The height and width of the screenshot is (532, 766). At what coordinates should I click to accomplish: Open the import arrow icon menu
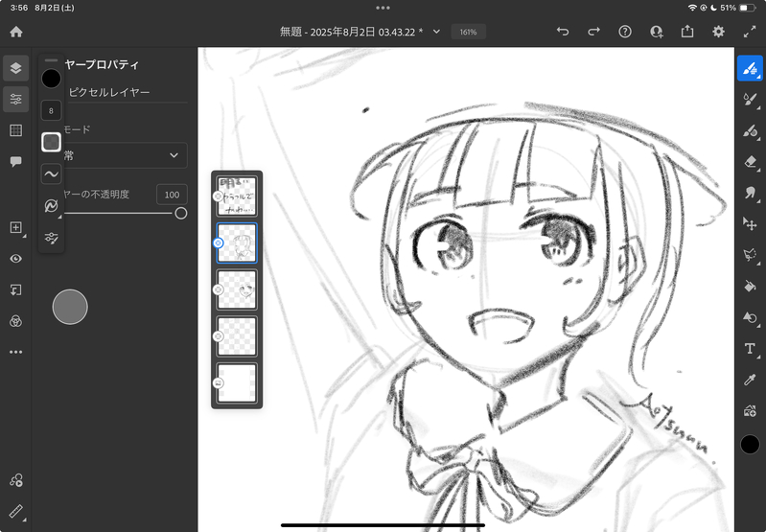pos(16,290)
